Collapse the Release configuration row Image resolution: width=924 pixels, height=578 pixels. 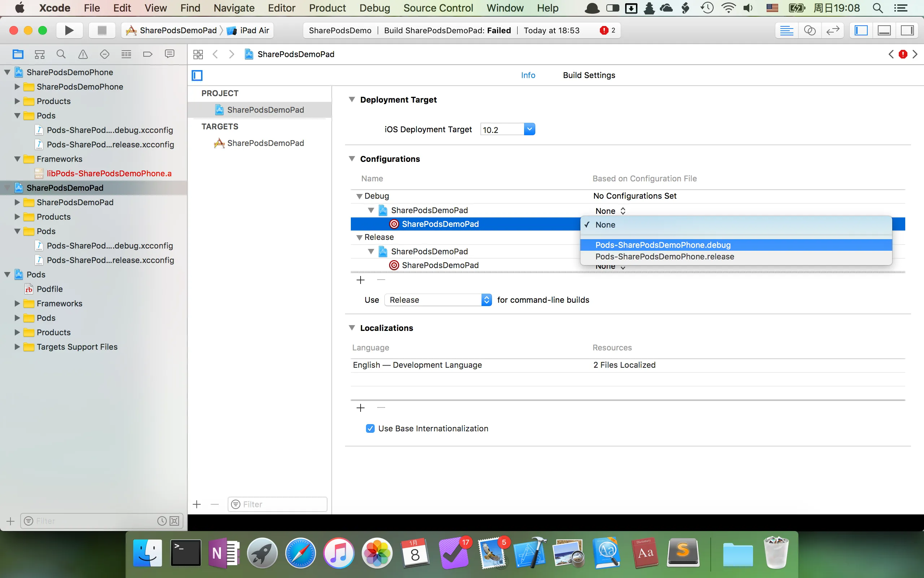(x=359, y=237)
